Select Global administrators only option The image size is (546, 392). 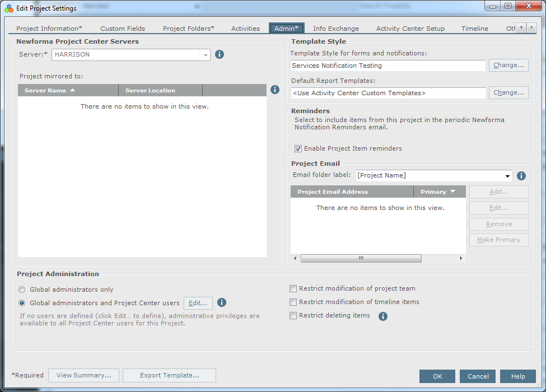coord(22,290)
